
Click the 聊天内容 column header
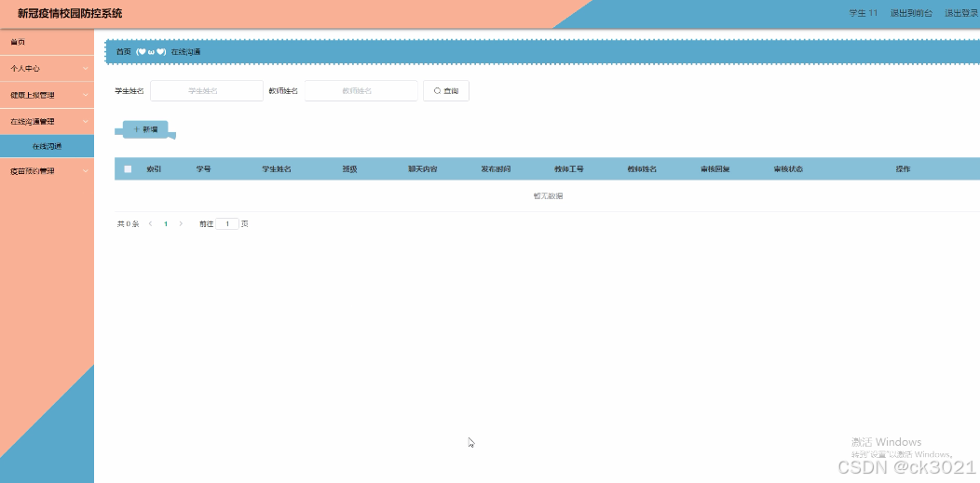[x=423, y=169]
